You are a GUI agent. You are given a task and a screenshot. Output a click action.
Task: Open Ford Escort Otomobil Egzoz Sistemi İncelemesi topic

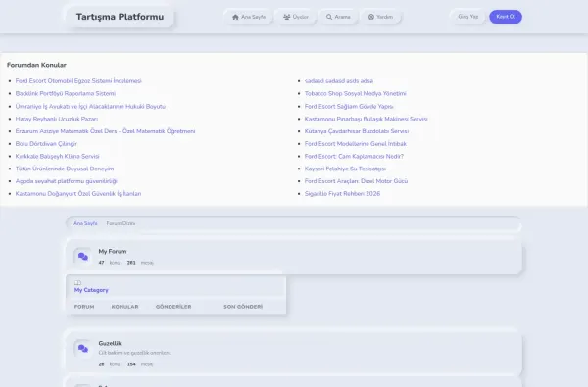[x=78, y=81]
